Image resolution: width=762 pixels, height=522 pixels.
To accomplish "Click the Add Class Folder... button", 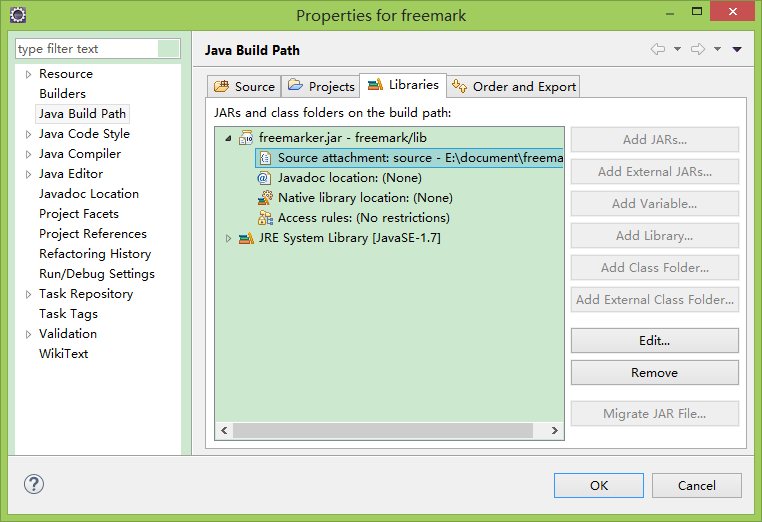I will 655,268.
